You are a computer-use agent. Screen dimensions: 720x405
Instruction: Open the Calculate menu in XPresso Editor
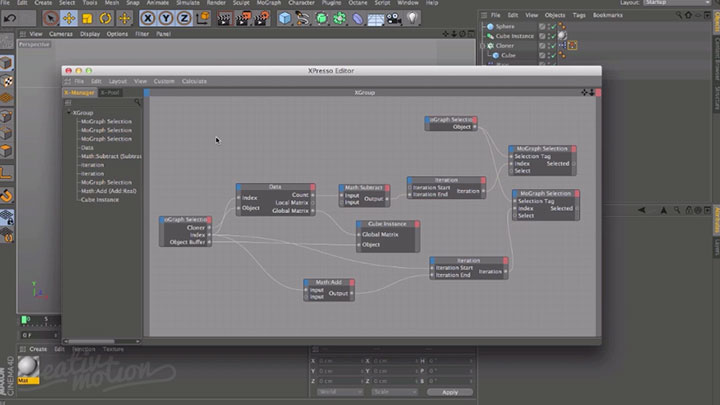tap(194, 81)
